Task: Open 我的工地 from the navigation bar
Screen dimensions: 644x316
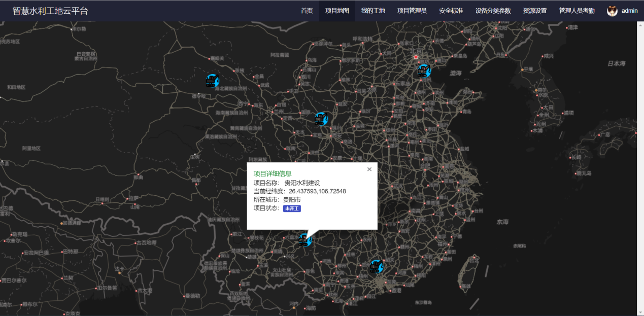Action: 373,11
